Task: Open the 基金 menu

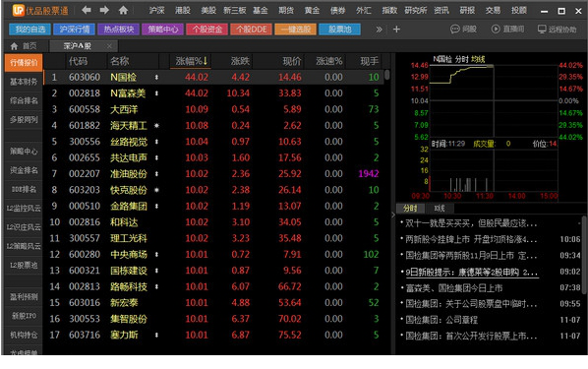Action: click(261, 10)
